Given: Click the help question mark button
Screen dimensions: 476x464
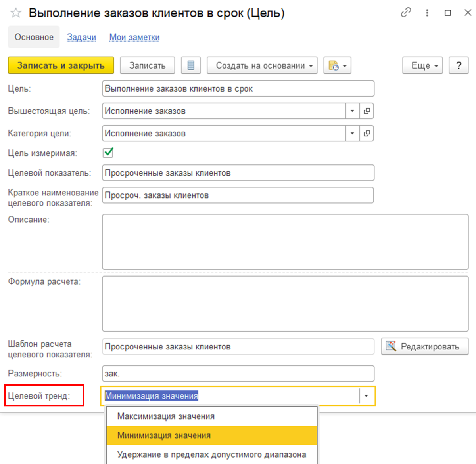Looking at the screenshot, I should [x=459, y=65].
